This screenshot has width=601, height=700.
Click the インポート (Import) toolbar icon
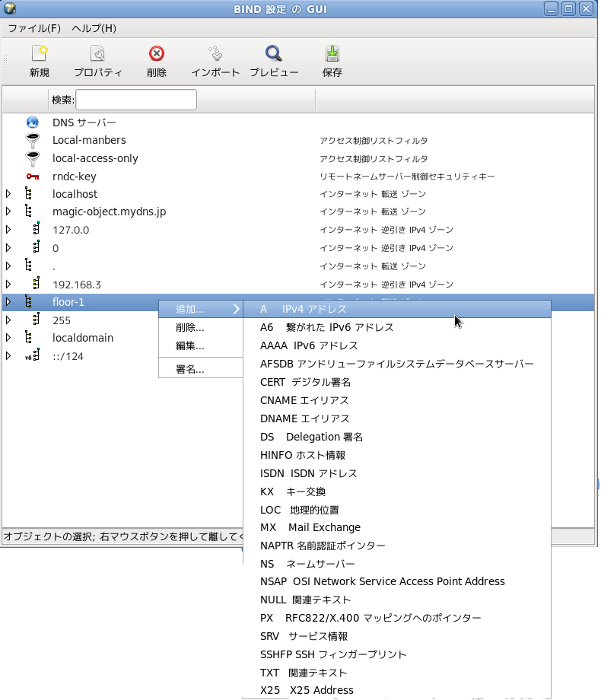pos(215,54)
